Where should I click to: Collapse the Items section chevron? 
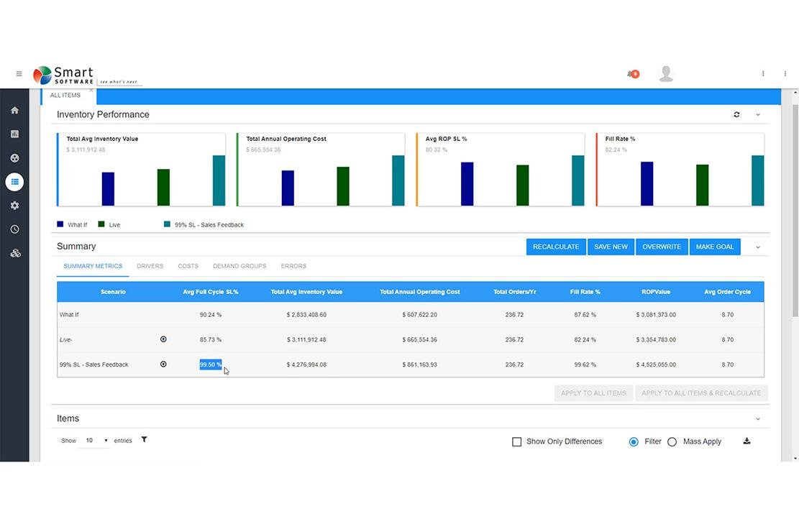757,419
